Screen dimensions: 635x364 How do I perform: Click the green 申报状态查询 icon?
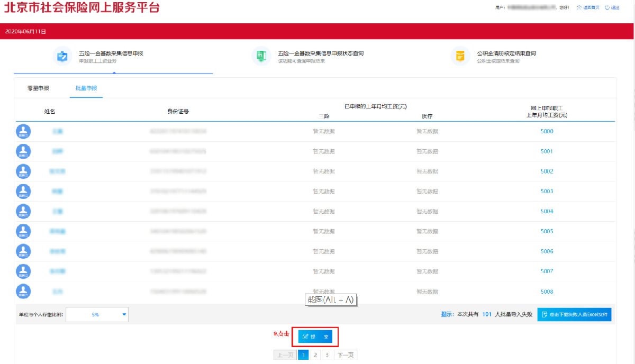tap(261, 56)
